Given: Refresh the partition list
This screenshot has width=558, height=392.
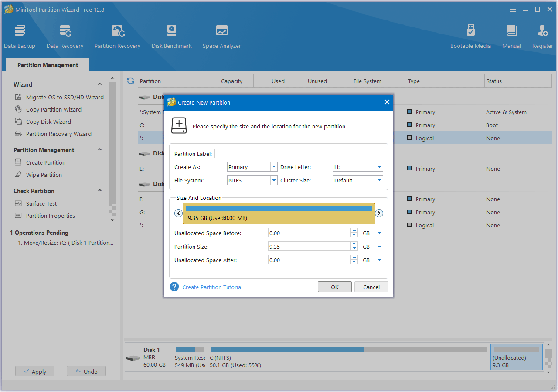Looking at the screenshot, I should click(130, 81).
